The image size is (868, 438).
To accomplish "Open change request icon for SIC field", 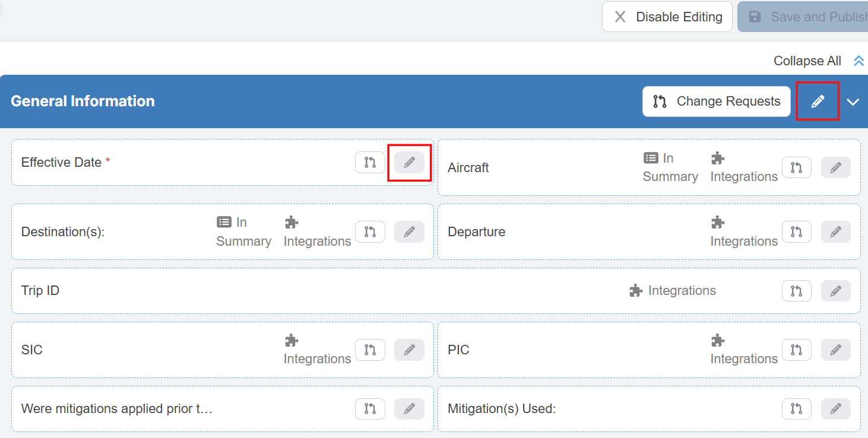I will click(x=370, y=350).
